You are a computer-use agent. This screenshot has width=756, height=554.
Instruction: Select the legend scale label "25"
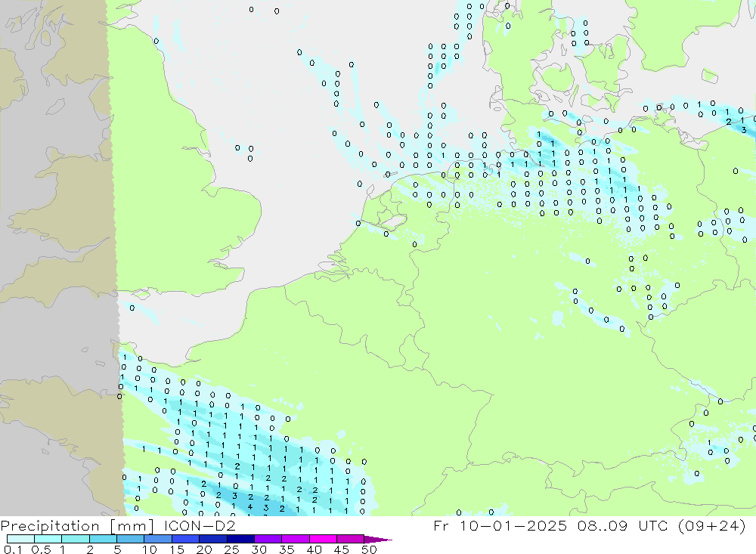pos(231,549)
